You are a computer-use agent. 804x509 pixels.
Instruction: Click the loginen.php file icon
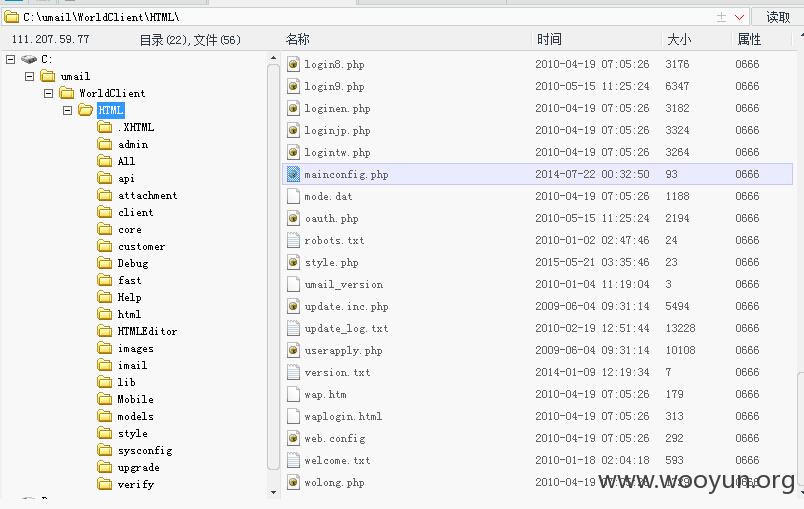pos(293,108)
